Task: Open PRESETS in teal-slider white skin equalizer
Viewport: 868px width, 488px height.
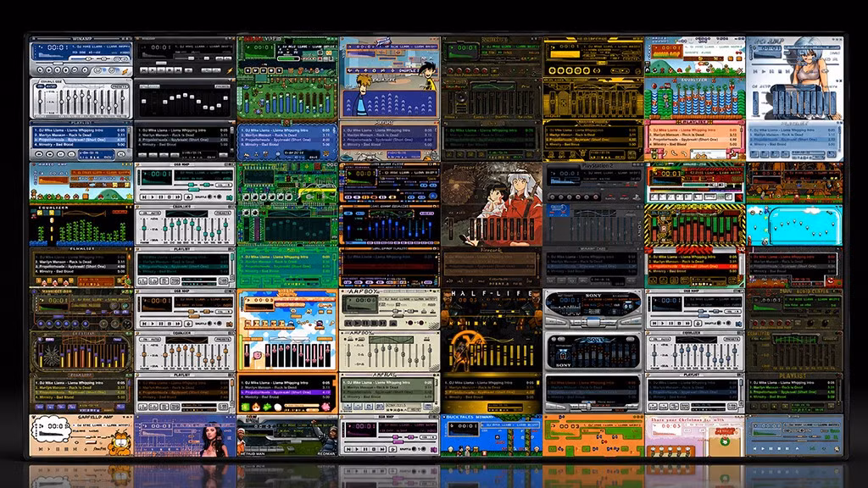Action: tap(223, 213)
